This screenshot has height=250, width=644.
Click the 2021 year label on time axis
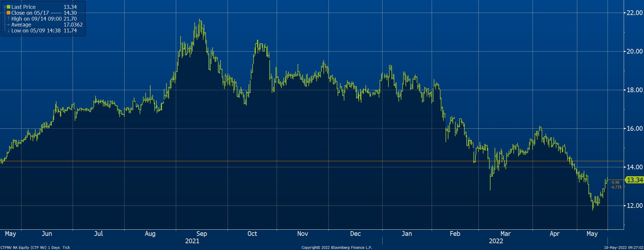tap(192, 241)
